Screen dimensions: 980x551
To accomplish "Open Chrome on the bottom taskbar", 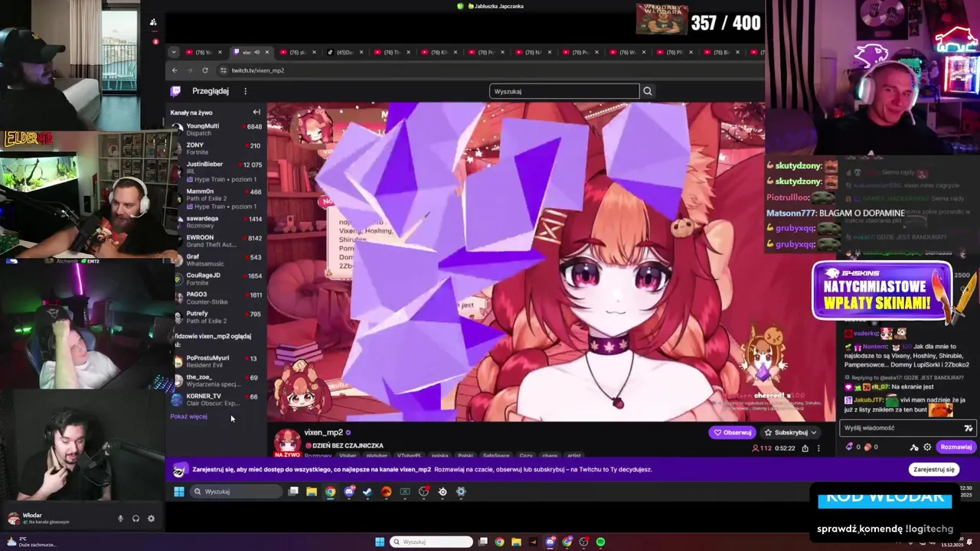I will [499, 542].
